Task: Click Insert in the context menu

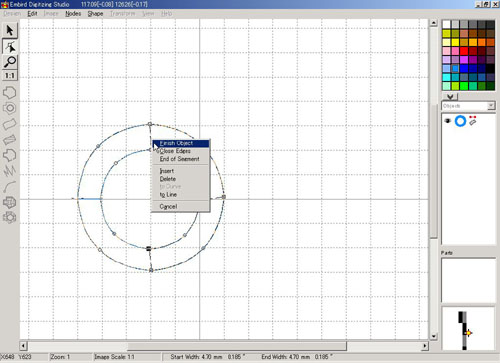Action: (x=181, y=171)
